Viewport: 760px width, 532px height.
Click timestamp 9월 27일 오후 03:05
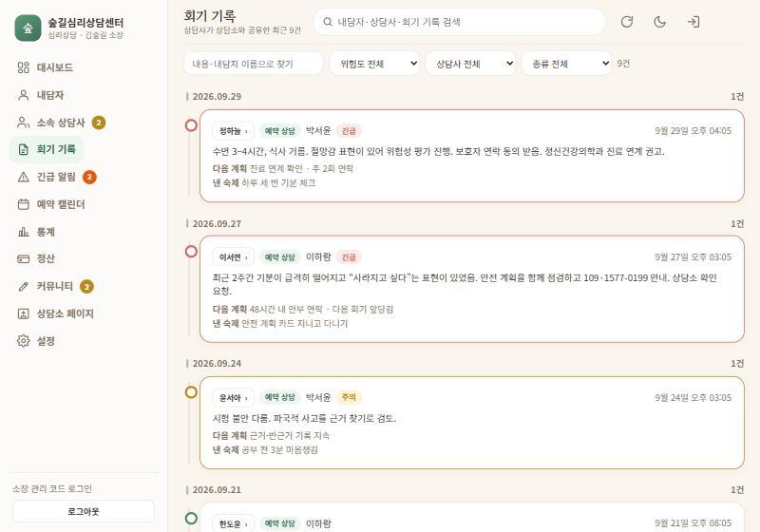click(x=693, y=257)
